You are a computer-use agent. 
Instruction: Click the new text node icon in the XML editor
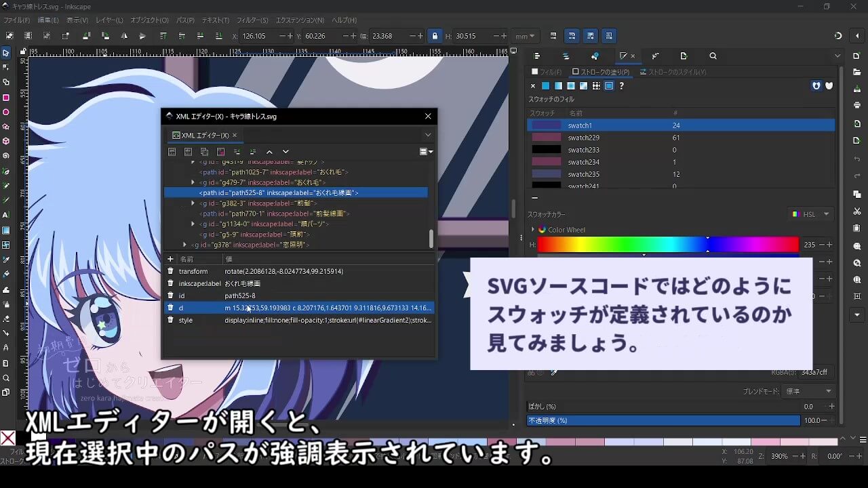pyautogui.click(x=188, y=152)
